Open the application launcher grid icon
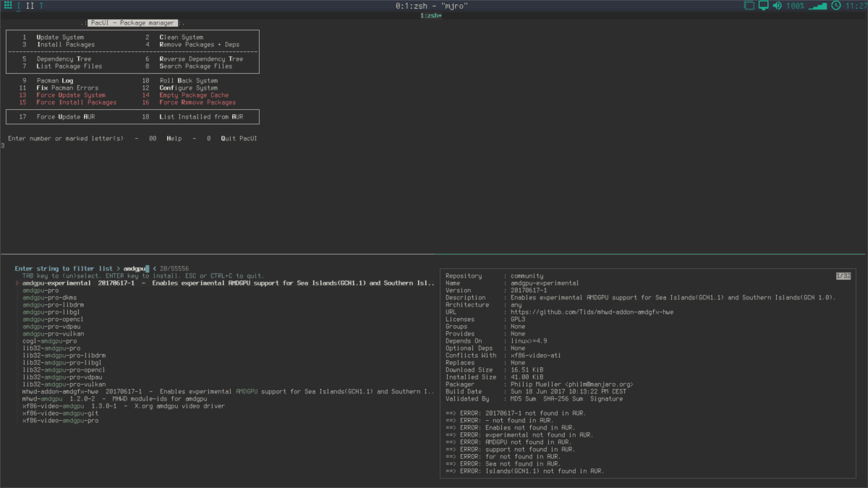Viewport: 868px width, 488px height. click(8, 5)
